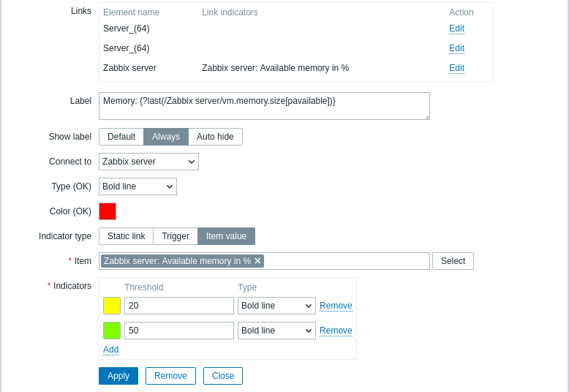Click the 'Zabbix server' element name
The image size is (569, 392).
click(129, 68)
